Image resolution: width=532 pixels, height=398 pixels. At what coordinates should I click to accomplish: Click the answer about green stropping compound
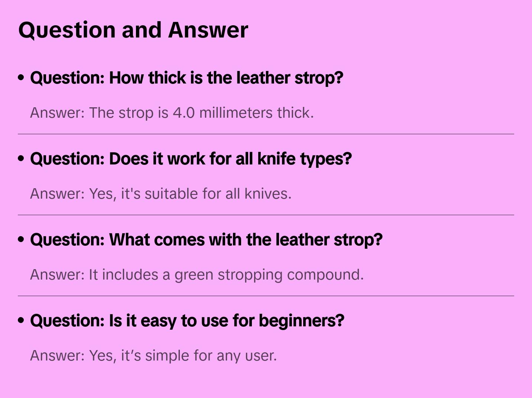[197, 275]
